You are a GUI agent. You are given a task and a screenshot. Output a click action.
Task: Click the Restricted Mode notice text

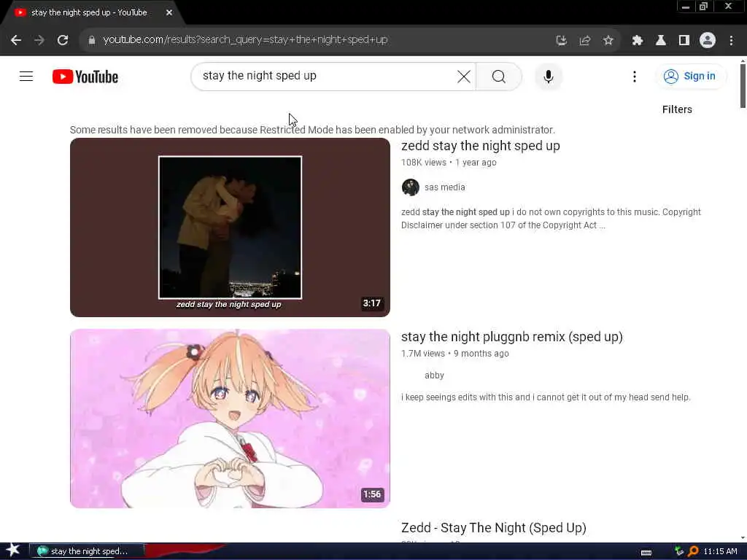312,130
